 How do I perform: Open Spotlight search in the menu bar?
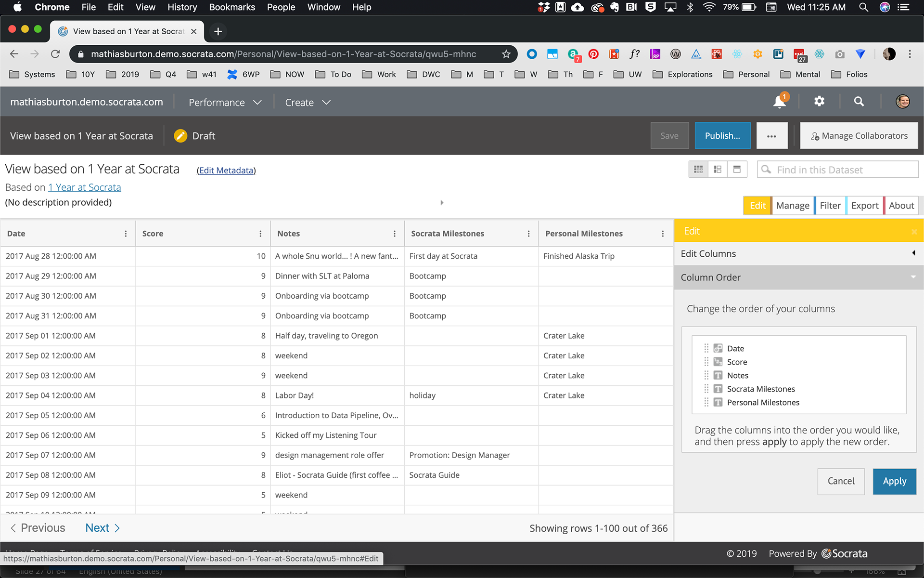click(x=863, y=7)
